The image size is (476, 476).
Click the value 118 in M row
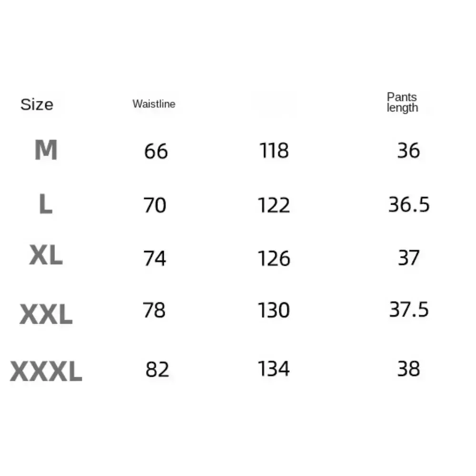[274, 150]
